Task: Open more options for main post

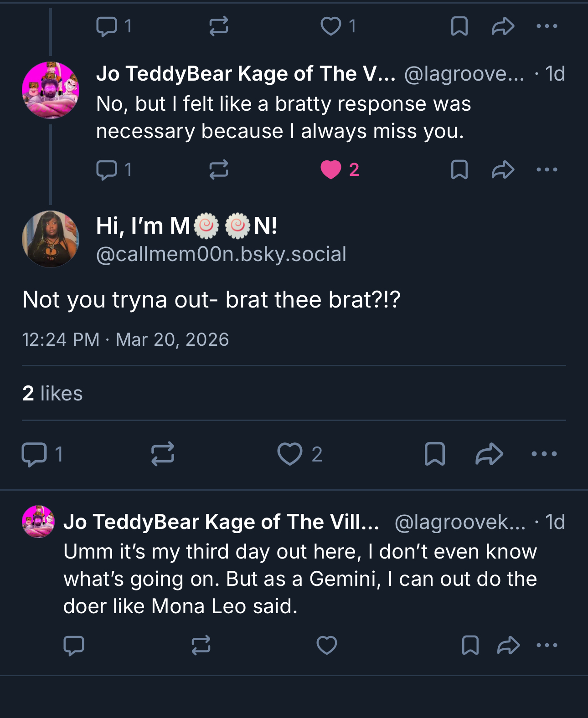Action: tap(544, 454)
